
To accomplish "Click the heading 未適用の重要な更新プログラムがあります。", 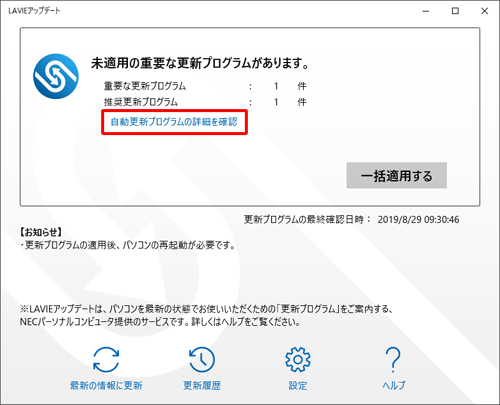I will pos(200,63).
